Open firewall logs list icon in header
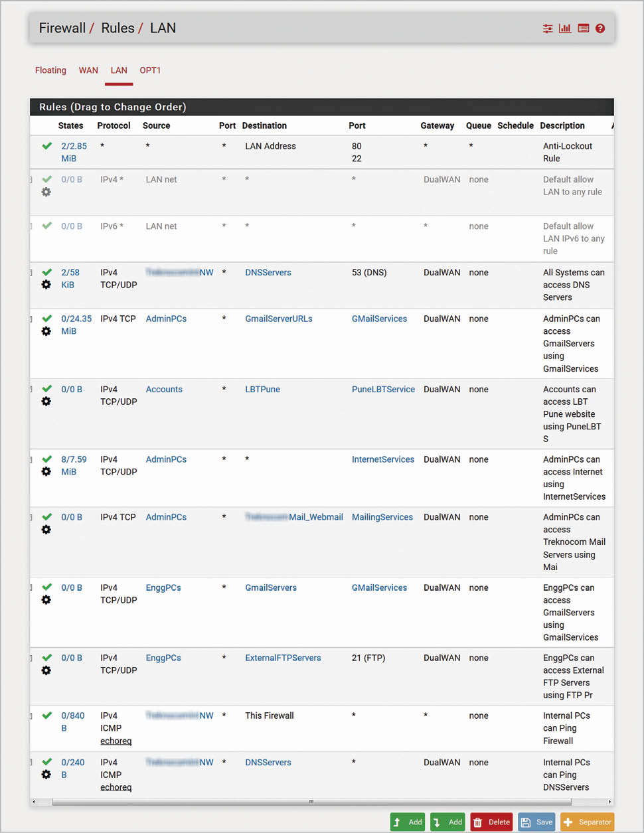The height and width of the screenshot is (833, 644). pos(584,29)
